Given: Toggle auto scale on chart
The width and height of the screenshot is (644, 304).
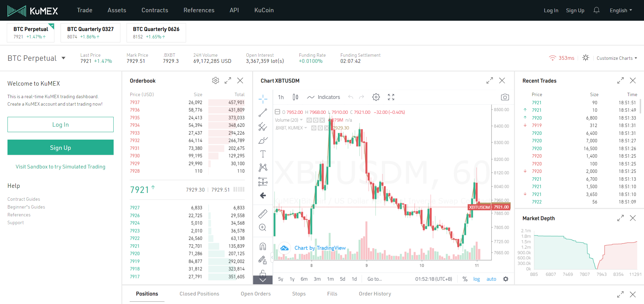Looking at the screenshot, I should coord(491,279).
